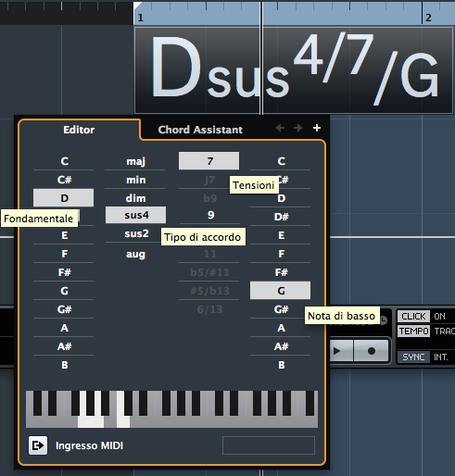Viewport: 455px width, 476px height.
Task: Select bass note F
Action: (x=281, y=254)
